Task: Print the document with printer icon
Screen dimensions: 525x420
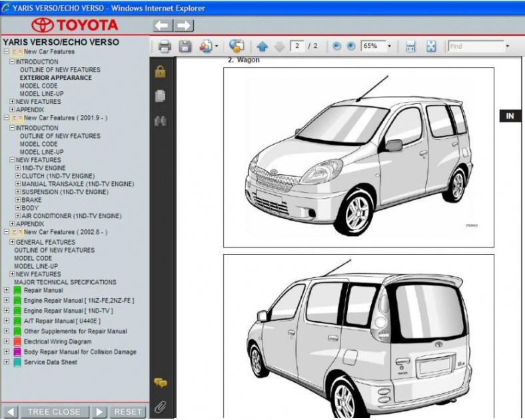Action: point(165,47)
